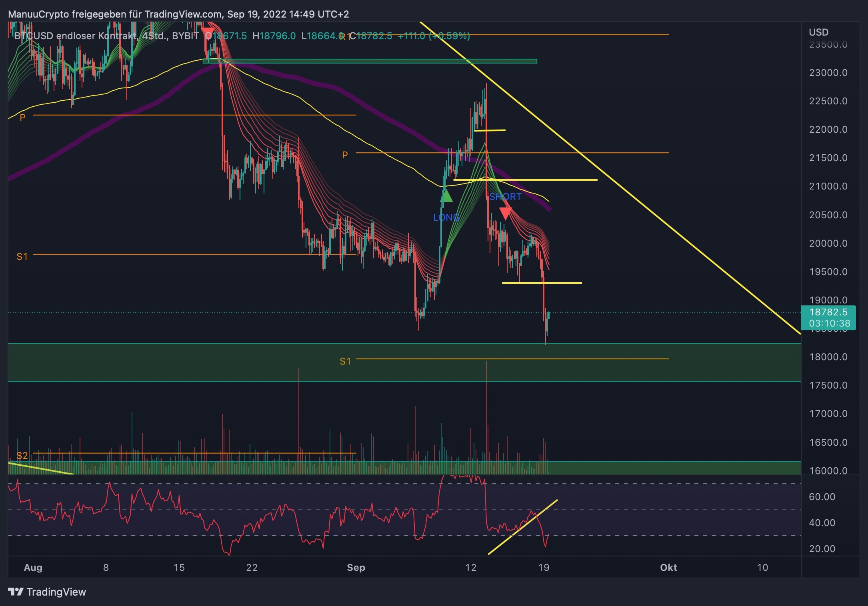Click the 22 date label on time axis

(252, 568)
